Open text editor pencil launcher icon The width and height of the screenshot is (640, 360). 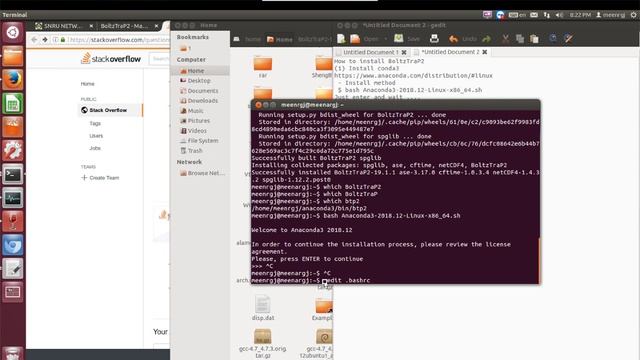[13, 269]
